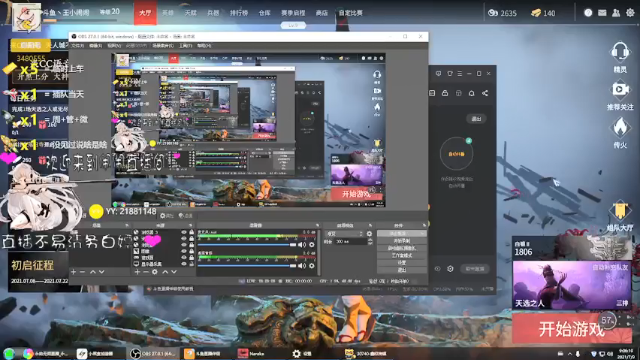Toggle lock on 显示器采集 source

191,264
